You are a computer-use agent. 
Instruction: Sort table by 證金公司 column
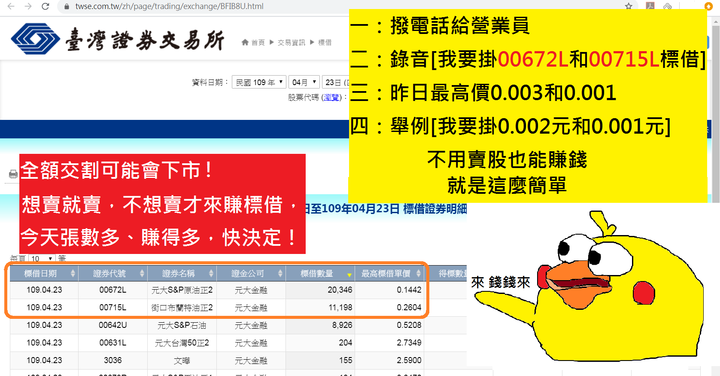[x=251, y=274]
